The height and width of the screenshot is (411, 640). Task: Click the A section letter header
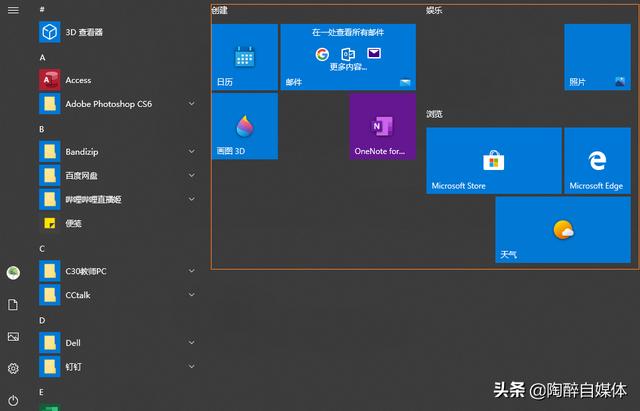pos(42,58)
